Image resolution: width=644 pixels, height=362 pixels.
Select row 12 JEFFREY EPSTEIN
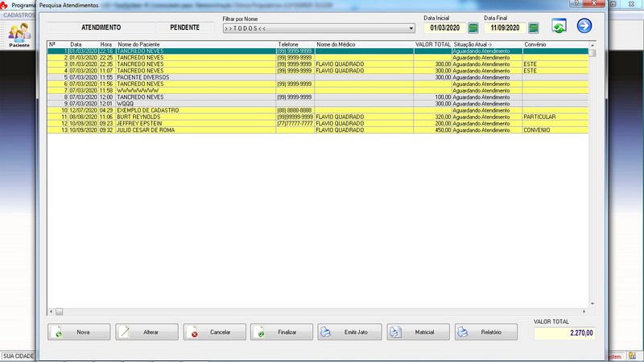point(318,124)
